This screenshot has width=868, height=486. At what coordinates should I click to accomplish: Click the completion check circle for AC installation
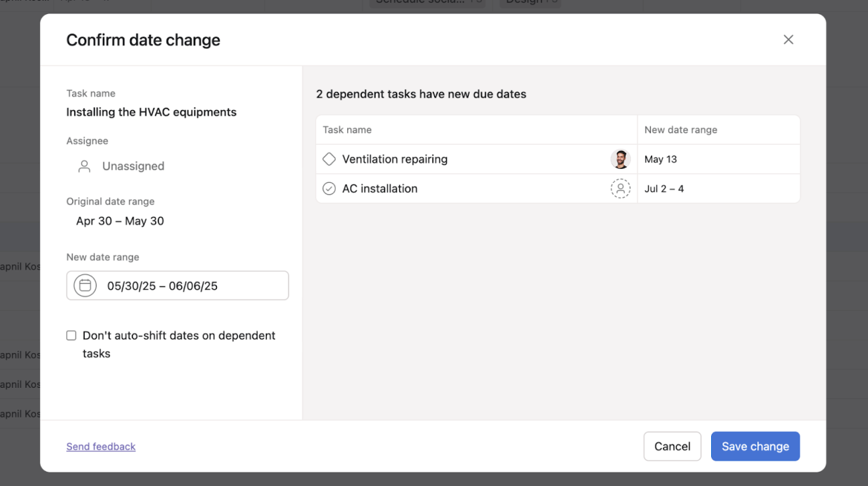(329, 188)
